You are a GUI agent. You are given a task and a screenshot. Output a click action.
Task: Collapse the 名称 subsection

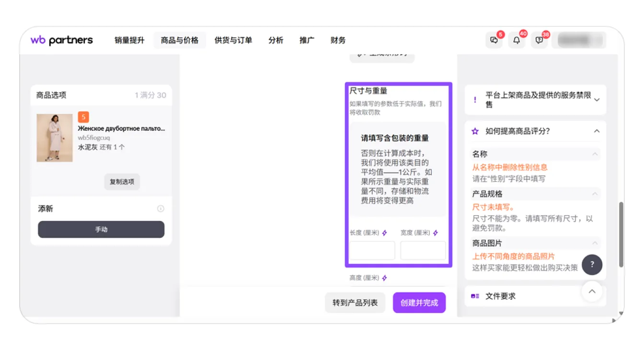[595, 154]
